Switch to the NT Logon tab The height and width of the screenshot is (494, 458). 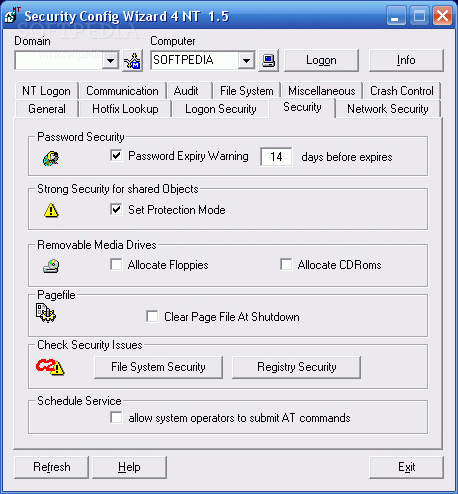pos(46,91)
